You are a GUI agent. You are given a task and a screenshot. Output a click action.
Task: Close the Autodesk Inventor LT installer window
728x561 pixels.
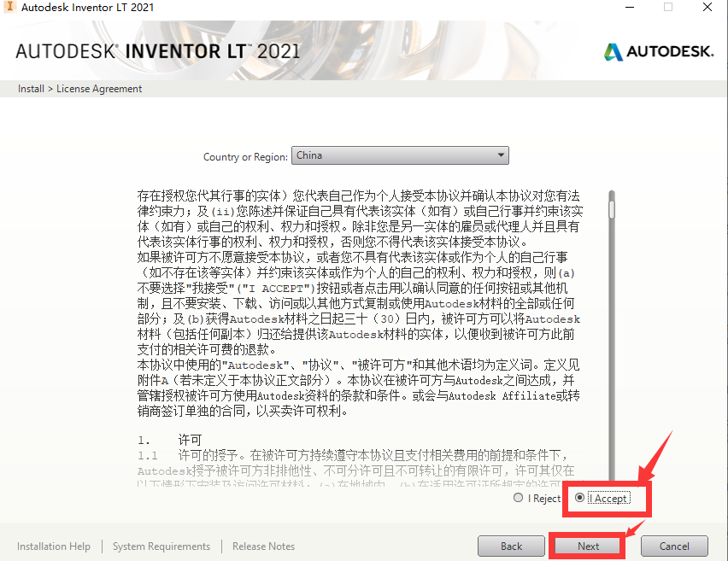click(707, 7)
